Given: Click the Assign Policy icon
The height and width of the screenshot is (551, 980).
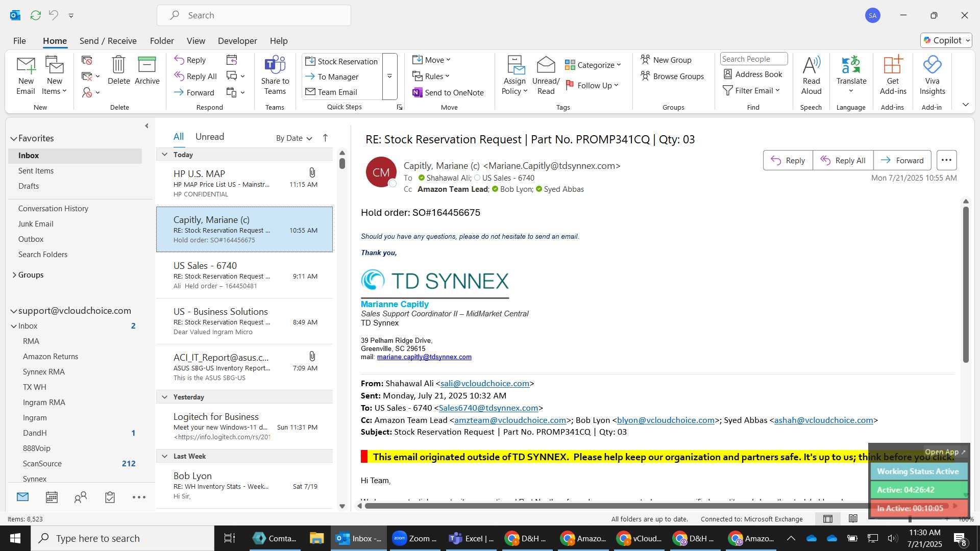Looking at the screenshot, I should [514, 65].
